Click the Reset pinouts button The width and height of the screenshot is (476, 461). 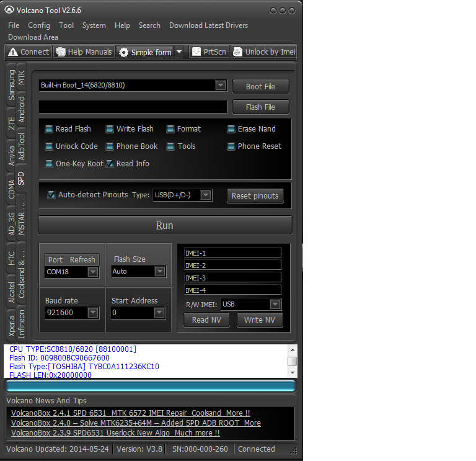pos(255,196)
